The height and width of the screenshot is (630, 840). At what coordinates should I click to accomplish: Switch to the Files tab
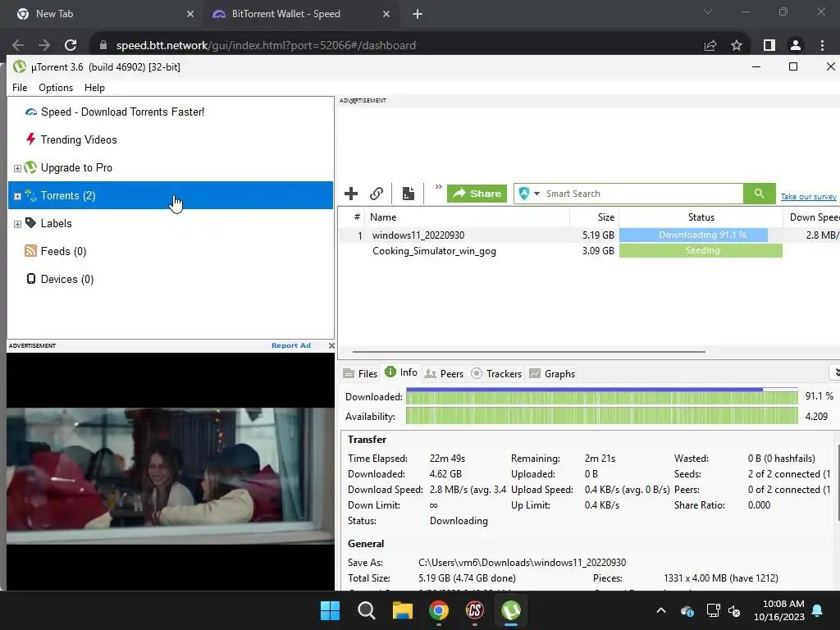[360, 373]
